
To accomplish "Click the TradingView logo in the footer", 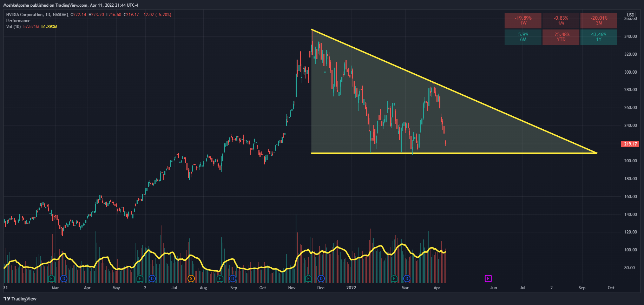I will coord(20,299).
